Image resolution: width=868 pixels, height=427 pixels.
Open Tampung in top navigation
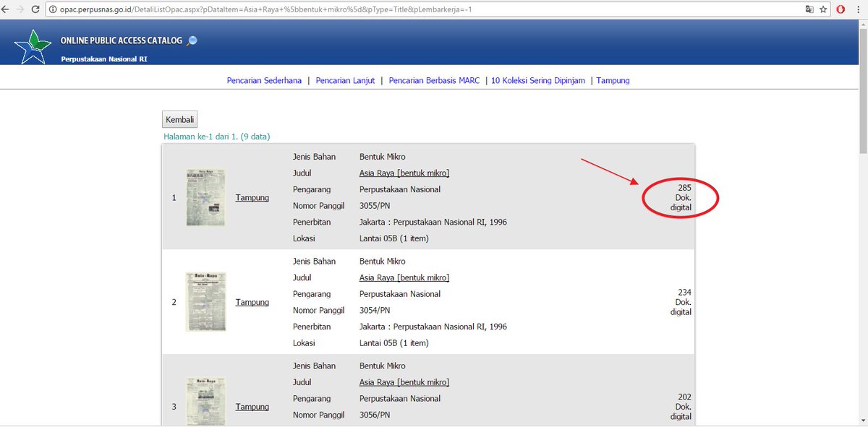[613, 81]
